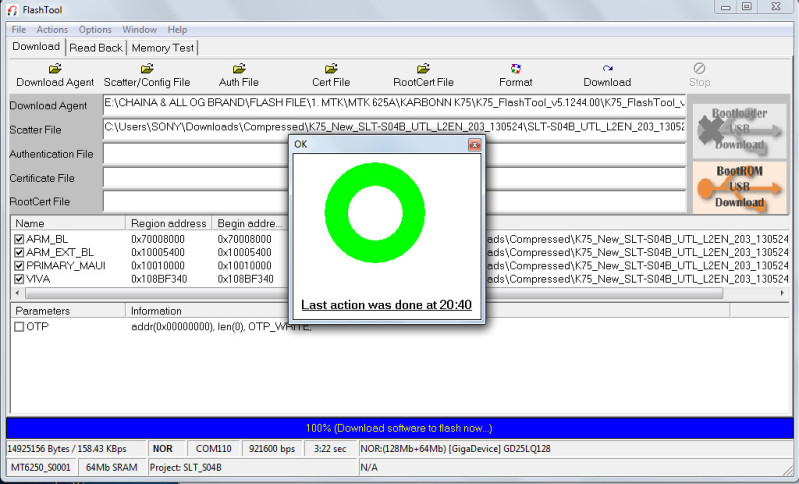This screenshot has width=799, height=484.
Task: Select region address 0x10005400 of ARM_EXT_BL
Action: [x=158, y=252]
